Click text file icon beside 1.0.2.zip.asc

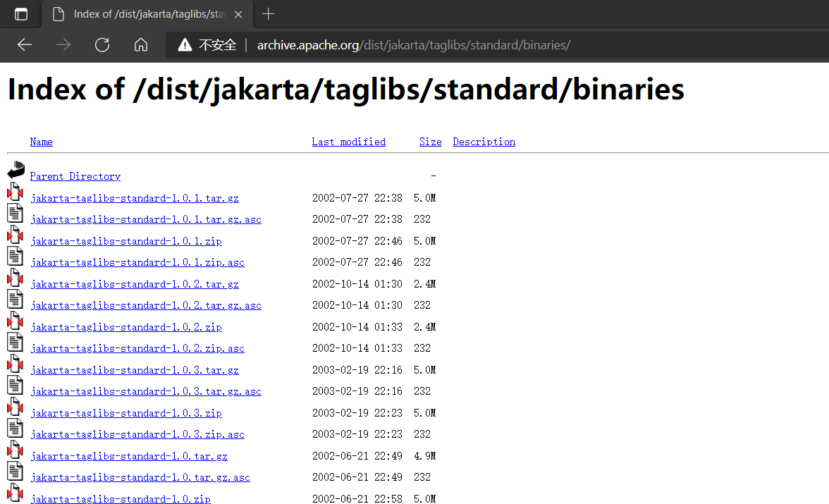click(x=16, y=342)
